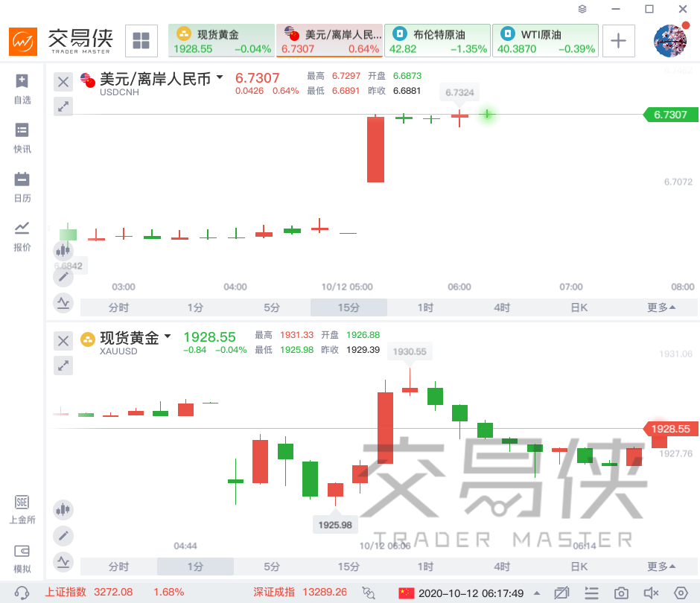
Task: Click the grid layout icon beside logo
Action: point(141,41)
